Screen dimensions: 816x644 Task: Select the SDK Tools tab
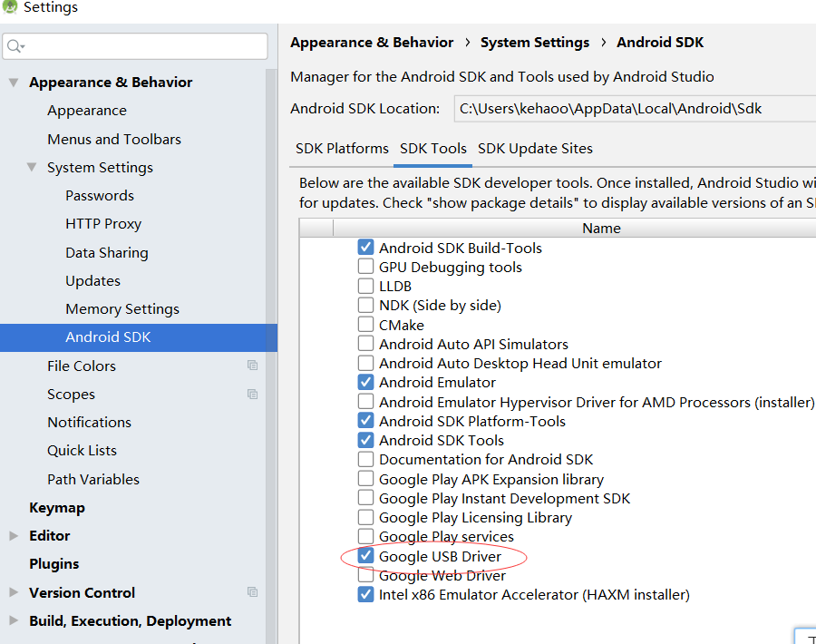(x=433, y=149)
